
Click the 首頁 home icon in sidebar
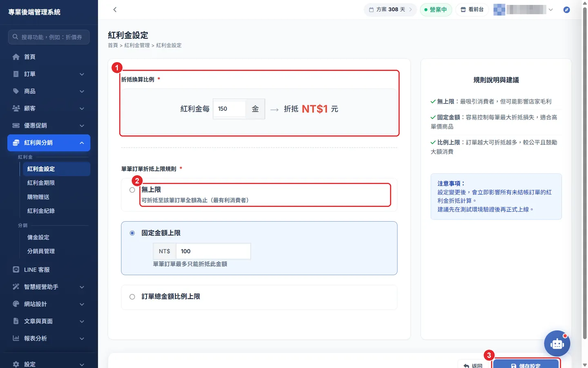pos(16,57)
